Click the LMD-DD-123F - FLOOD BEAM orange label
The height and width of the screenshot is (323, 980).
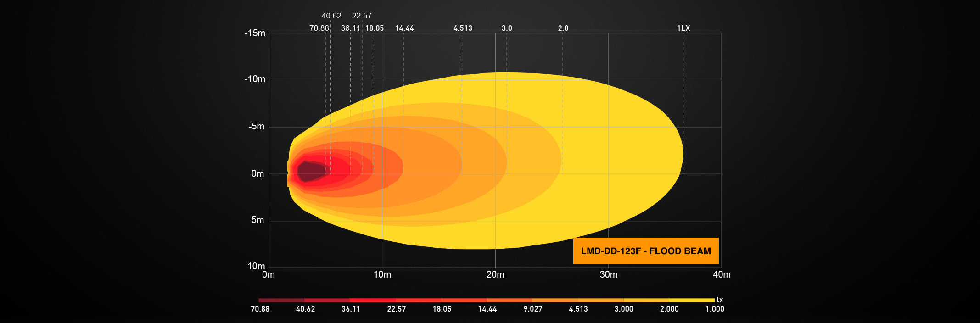[x=645, y=251]
